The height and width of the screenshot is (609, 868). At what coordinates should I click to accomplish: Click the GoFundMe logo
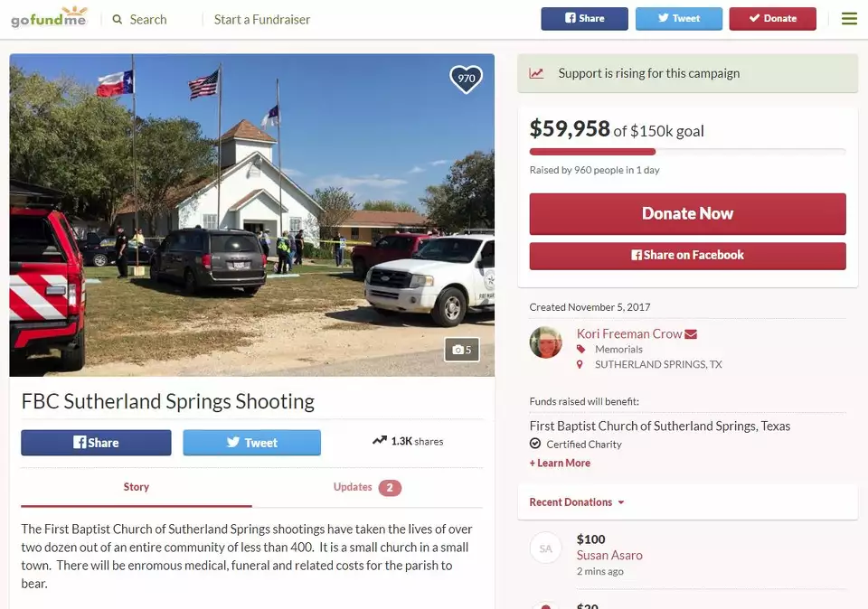coord(49,17)
